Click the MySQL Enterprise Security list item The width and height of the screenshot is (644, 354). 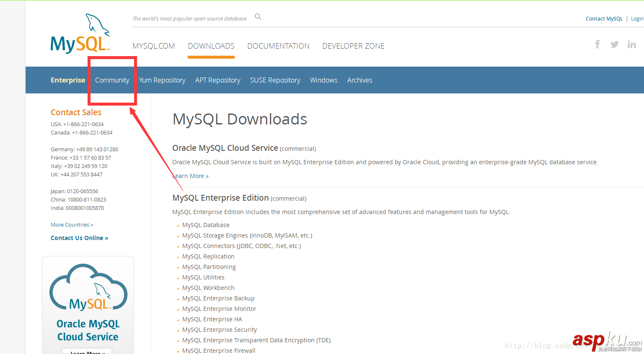tap(220, 330)
